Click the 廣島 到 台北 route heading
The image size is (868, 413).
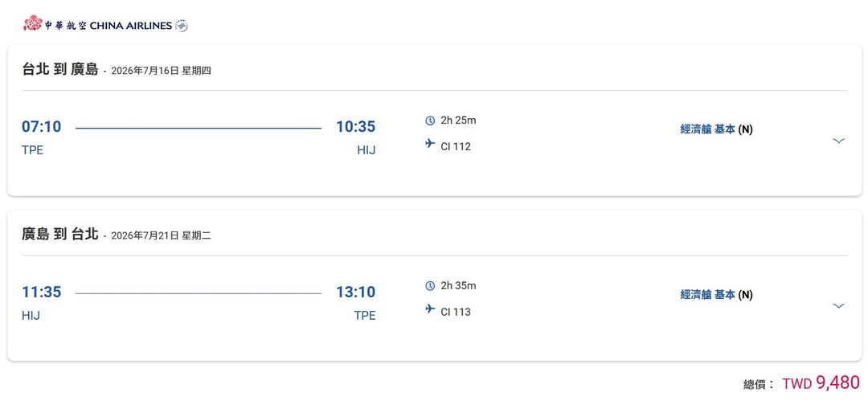60,235
